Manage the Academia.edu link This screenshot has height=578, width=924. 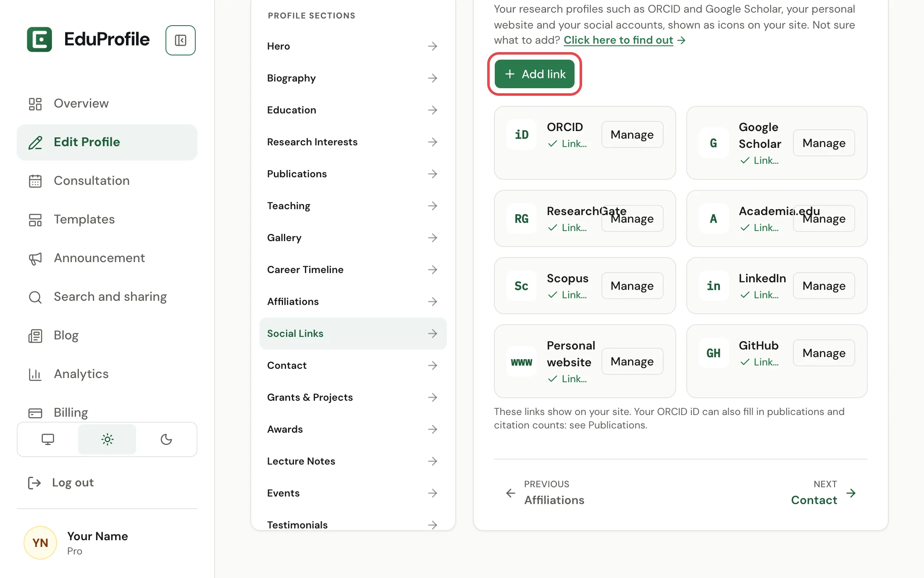pos(824,218)
